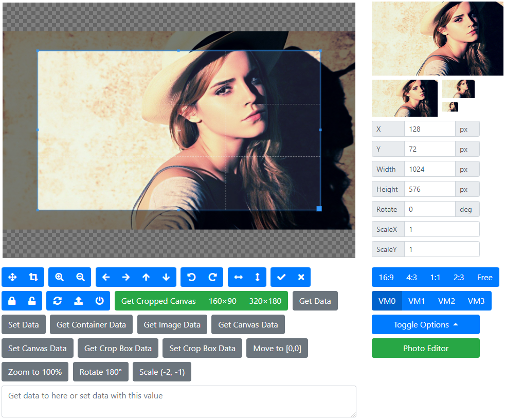Reset cropper with the refresh icon

[57, 301]
